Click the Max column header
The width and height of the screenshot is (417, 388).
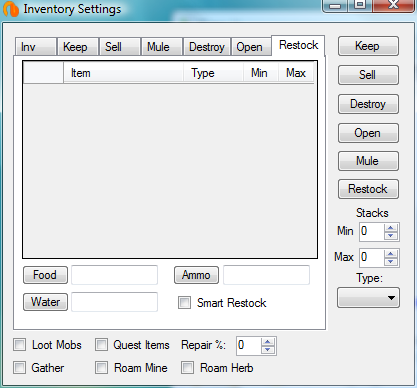coord(296,73)
